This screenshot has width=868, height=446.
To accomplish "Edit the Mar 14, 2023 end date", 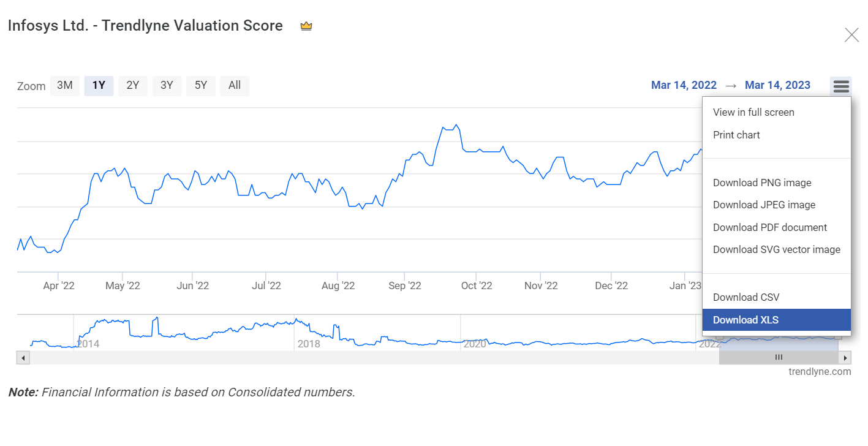I will pos(777,85).
